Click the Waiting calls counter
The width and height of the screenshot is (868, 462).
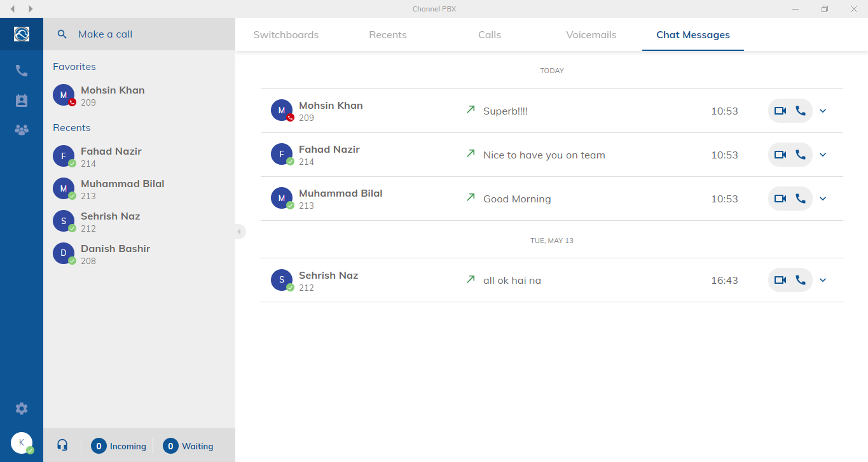[x=188, y=446]
